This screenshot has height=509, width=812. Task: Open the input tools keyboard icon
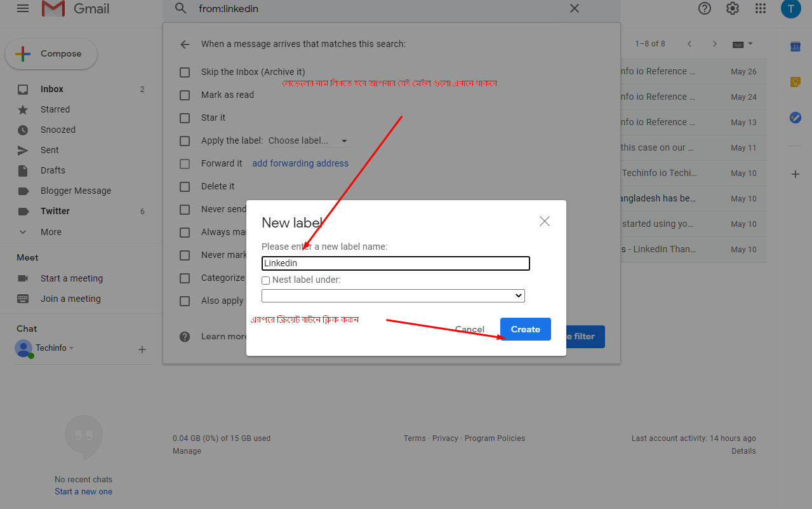pos(738,44)
